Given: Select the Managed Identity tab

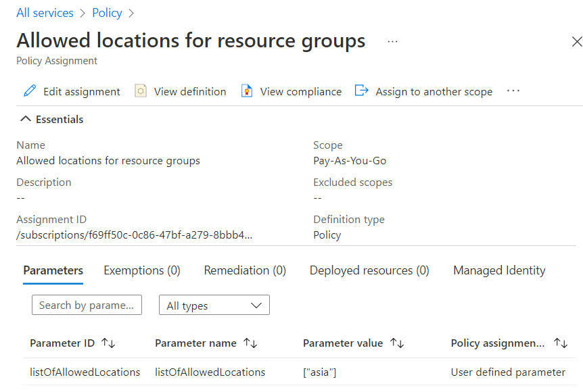Looking at the screenshot, I should [499, 270].
